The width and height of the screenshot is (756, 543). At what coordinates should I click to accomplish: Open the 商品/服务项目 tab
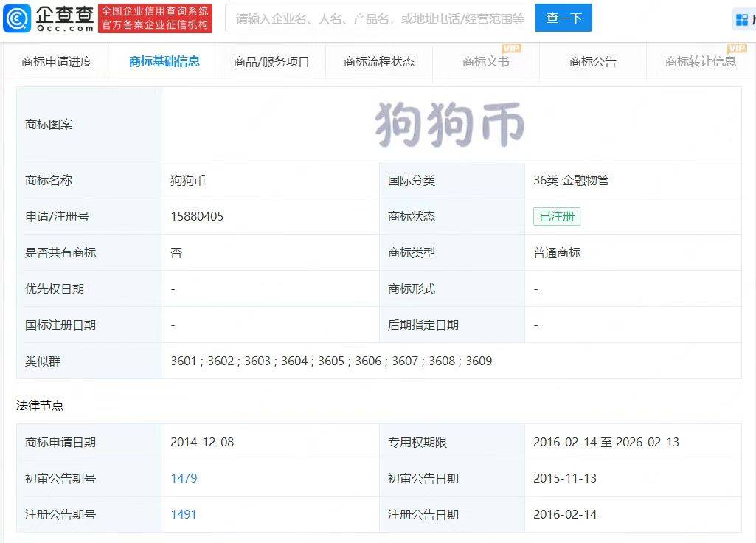point(271,62)
